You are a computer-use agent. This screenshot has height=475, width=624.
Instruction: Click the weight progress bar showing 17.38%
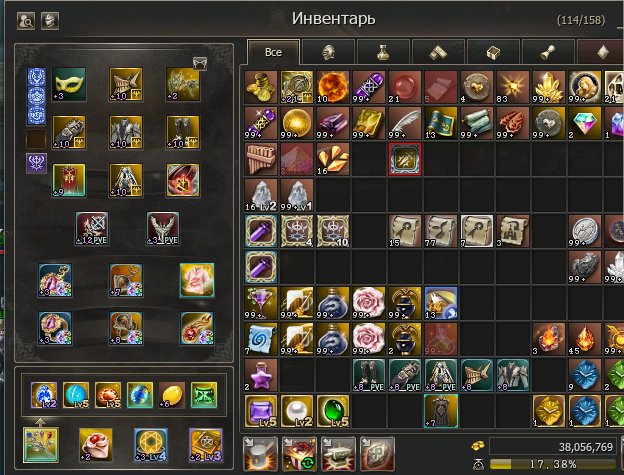click(x=553, y=464)
